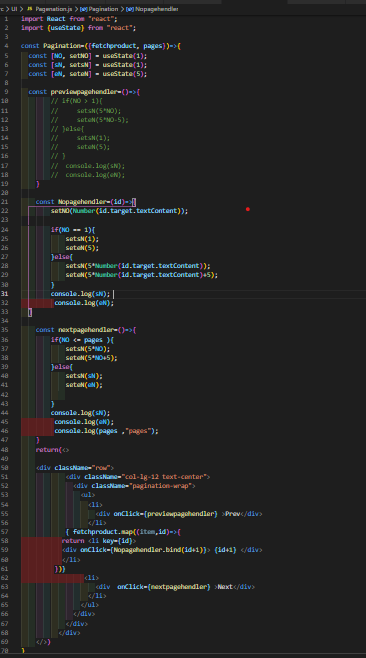This screenshot has width=366, height=658.
Task: Click line number 57 in the gutter
Action: [5, 532]
